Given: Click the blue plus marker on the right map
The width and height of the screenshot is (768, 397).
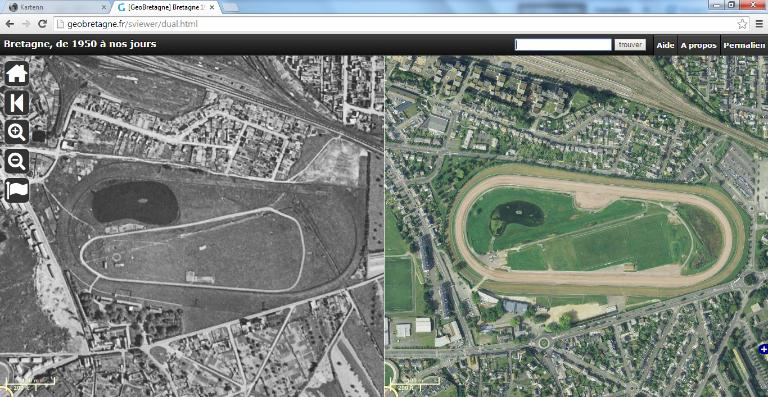Looking at the screenshot, I should [763, 349].
